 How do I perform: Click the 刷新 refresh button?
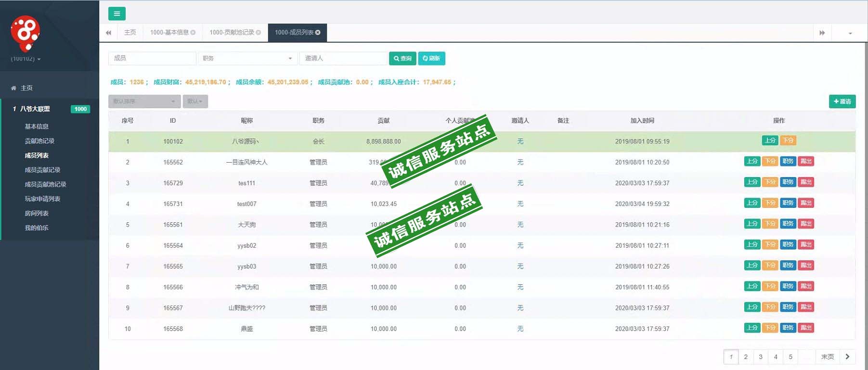pyautogui.click(x=431, y=58)
